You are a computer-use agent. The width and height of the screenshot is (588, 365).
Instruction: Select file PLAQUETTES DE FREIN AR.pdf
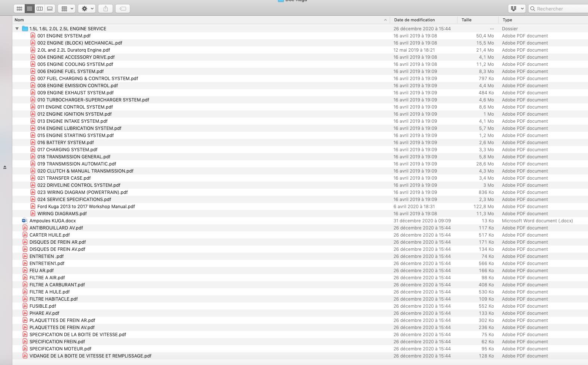coord(62,320)
